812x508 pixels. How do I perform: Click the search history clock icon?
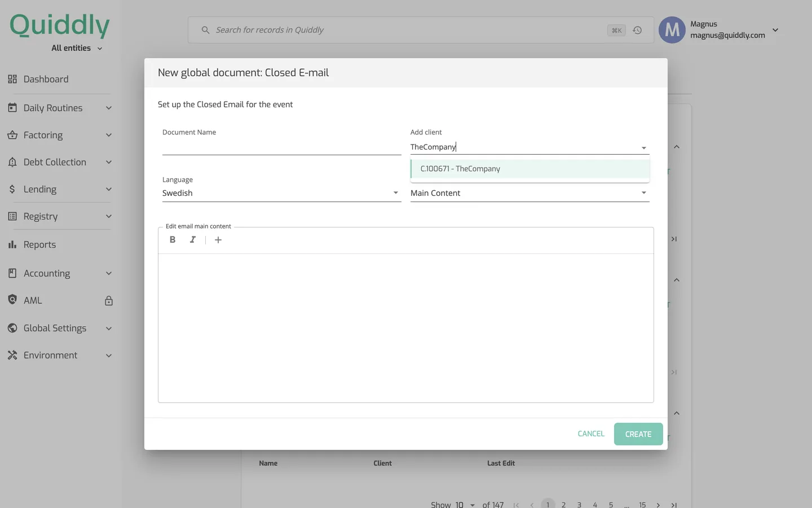(637, 30)
